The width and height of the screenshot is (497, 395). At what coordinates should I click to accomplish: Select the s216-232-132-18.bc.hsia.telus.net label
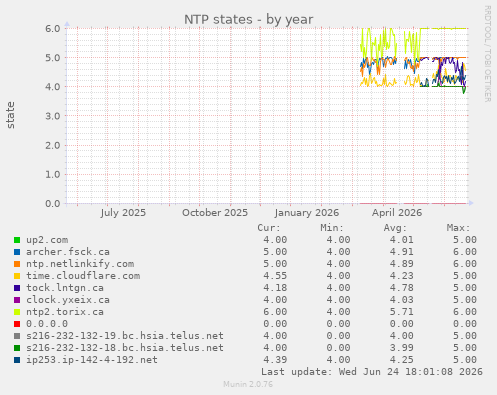(125, 348)
